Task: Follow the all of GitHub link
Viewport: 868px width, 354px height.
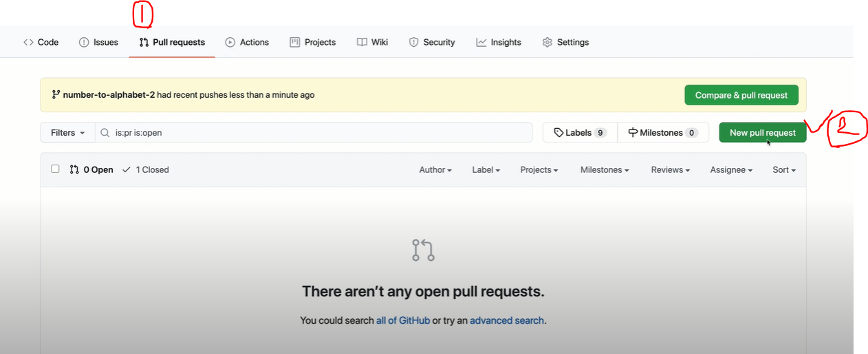Action: click(403, 320)
